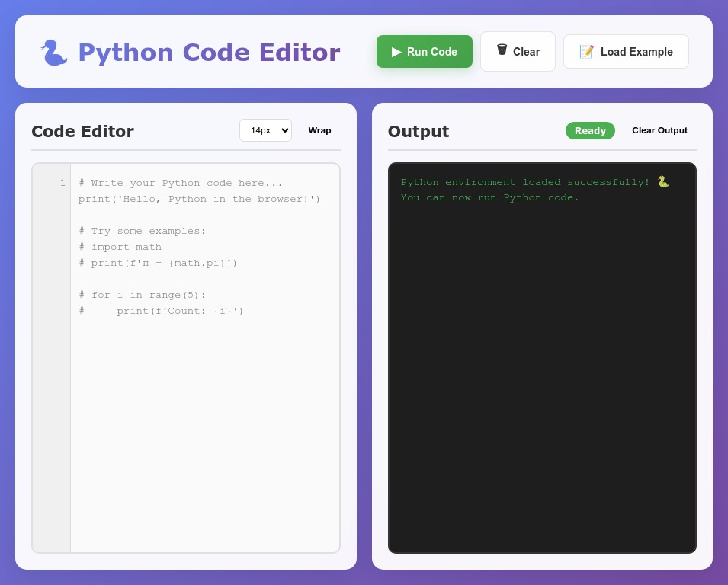Click line number 1 in the gutter

pyautogui.click(x=63, y=183)
